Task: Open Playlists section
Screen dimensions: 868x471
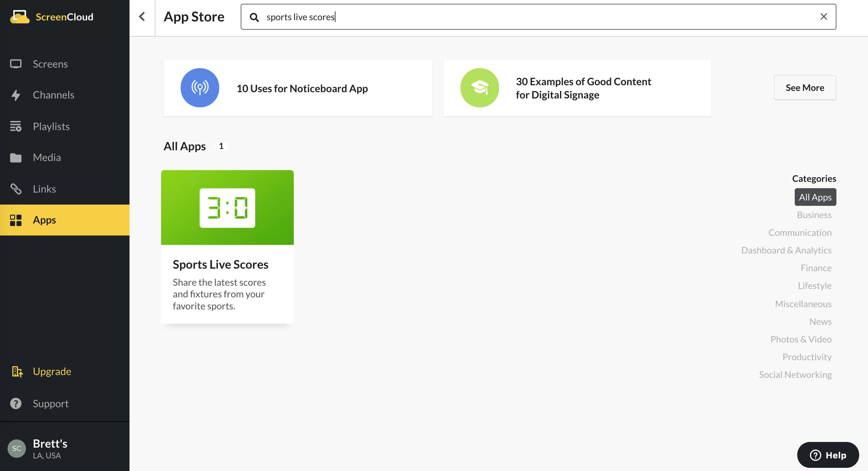Action: pos(65,126)
